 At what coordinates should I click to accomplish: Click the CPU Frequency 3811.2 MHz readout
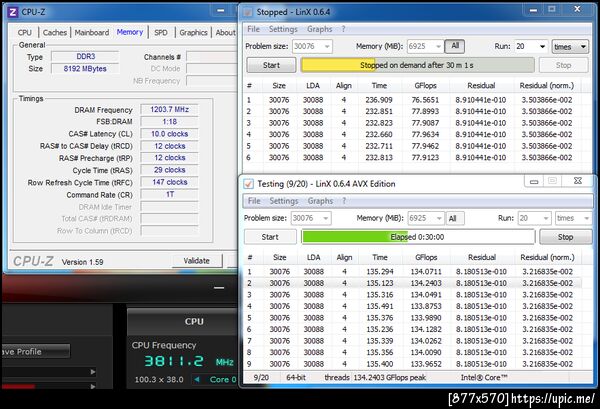pyautogui.click(x=189, y=362)
